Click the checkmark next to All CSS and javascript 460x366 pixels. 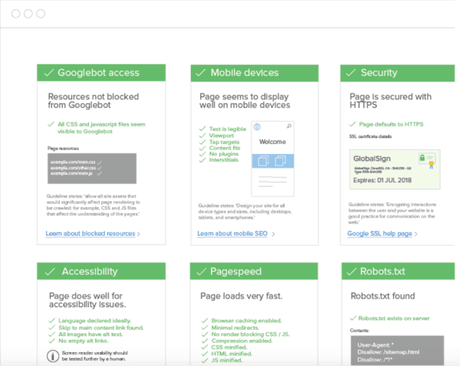point(51,124)
